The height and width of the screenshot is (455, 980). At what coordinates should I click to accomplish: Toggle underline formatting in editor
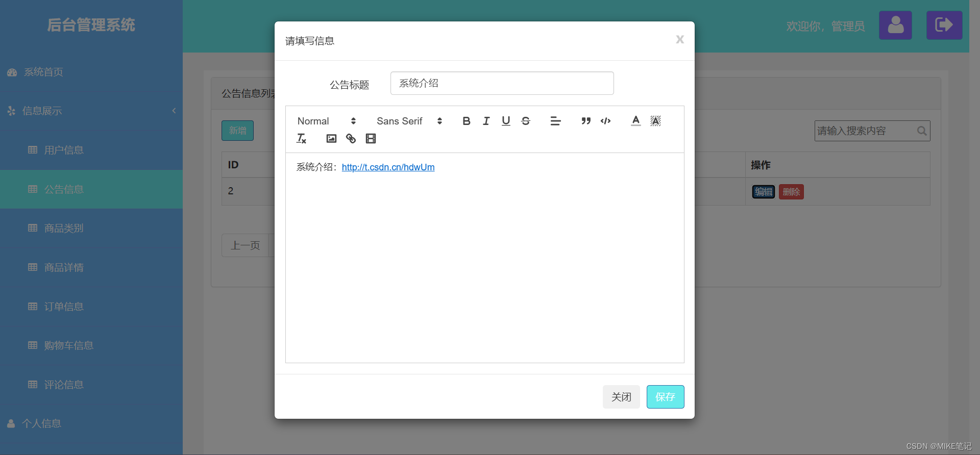[506, 121]
